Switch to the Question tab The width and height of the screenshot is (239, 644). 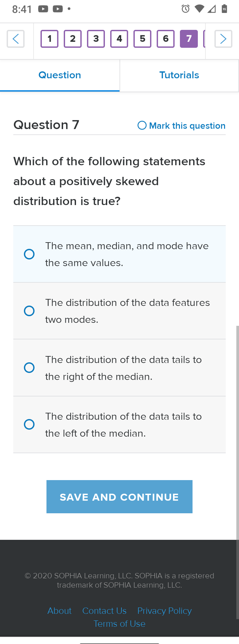(60, 75)
